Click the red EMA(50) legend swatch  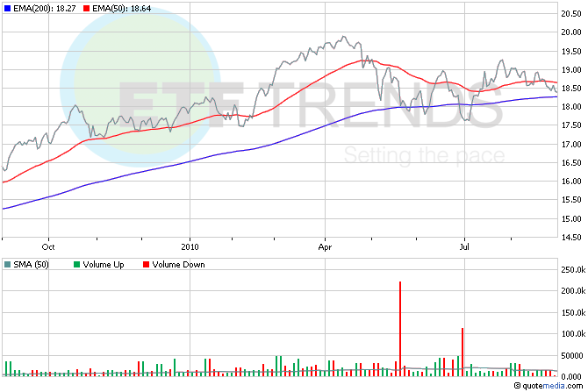[x=86, y=8]
